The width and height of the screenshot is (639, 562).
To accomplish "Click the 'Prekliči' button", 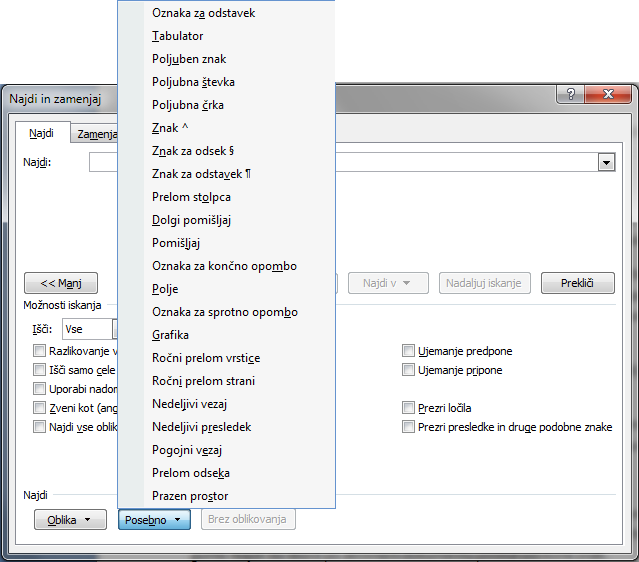I will [x=577, y=283].
